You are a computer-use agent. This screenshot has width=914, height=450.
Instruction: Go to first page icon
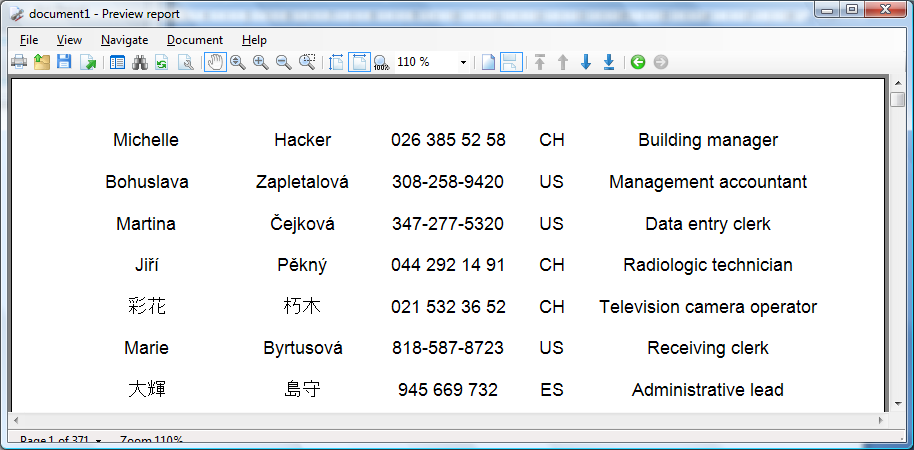540,62
